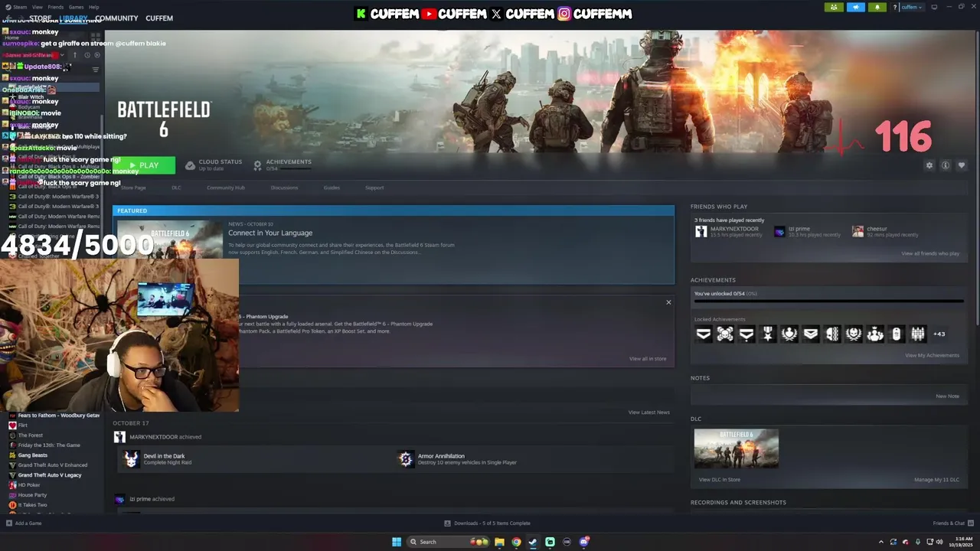Screen dimensions: 980x551
Task: Open the green friends list button
Action: point(834,7)
